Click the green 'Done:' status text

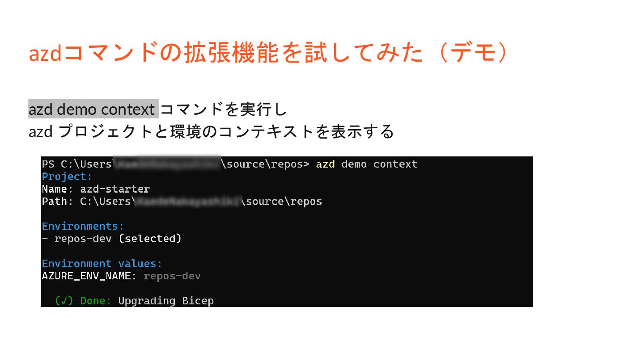(96, 301)
